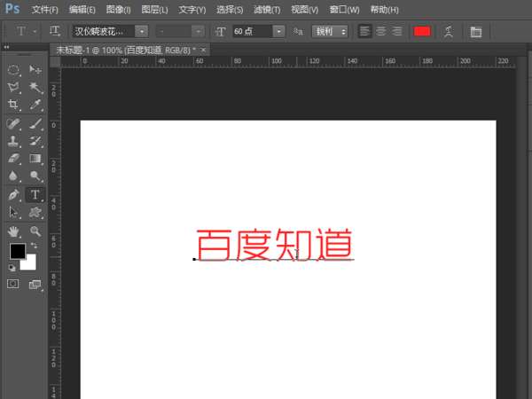Screen dimensions: 532x399
Task: Select the Brush tool
Action: pyautogui.click(x=35, y=124)
